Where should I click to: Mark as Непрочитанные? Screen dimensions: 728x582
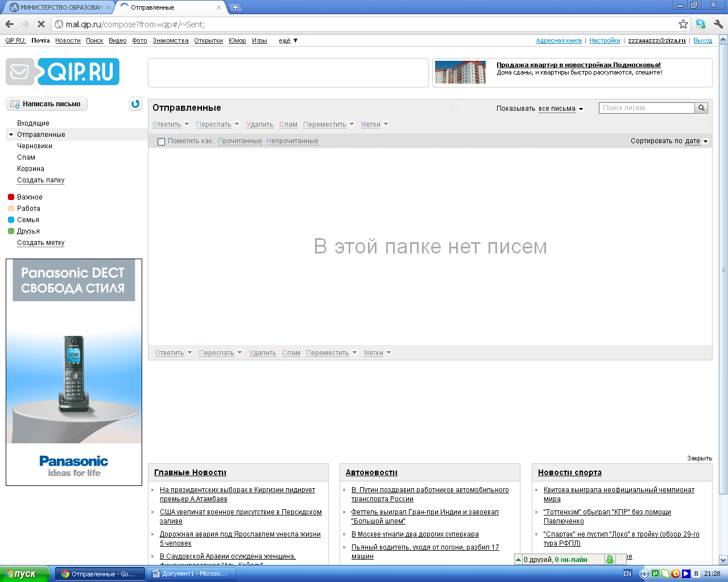point(292,141)
